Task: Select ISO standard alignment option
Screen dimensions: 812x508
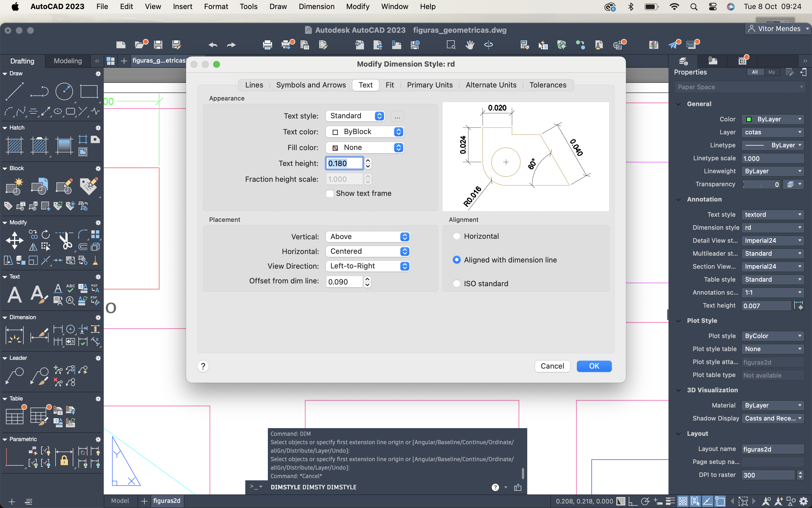Action: coord(456,284)
